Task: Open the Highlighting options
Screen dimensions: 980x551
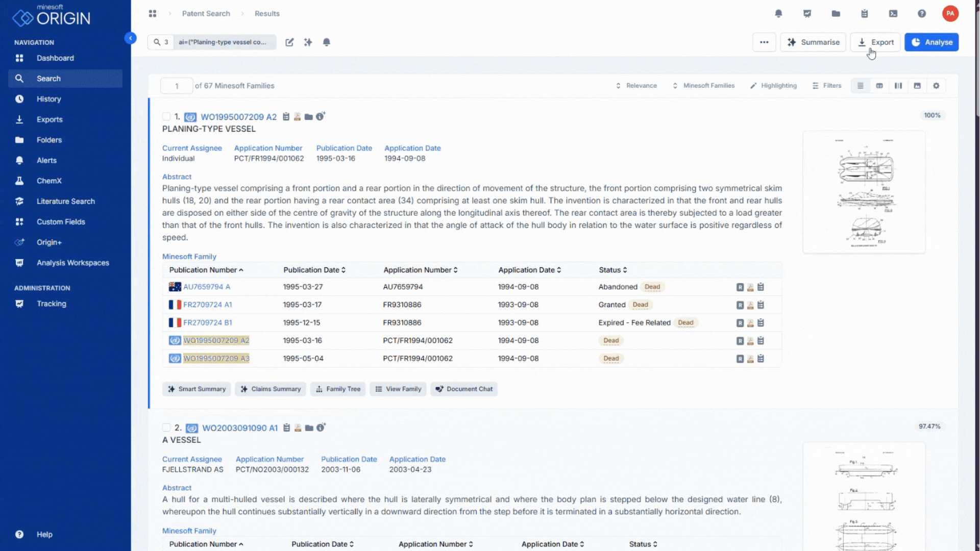Action: [773, 86]
